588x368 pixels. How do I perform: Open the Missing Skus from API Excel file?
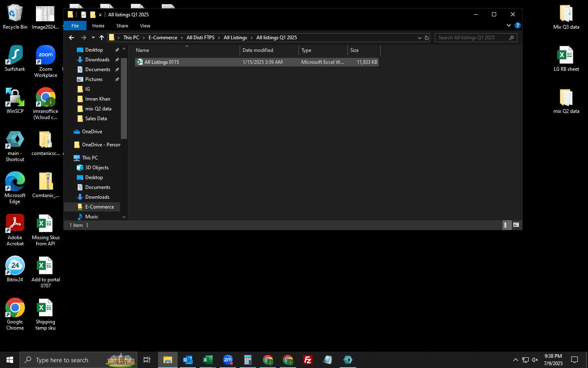[46, 230]
